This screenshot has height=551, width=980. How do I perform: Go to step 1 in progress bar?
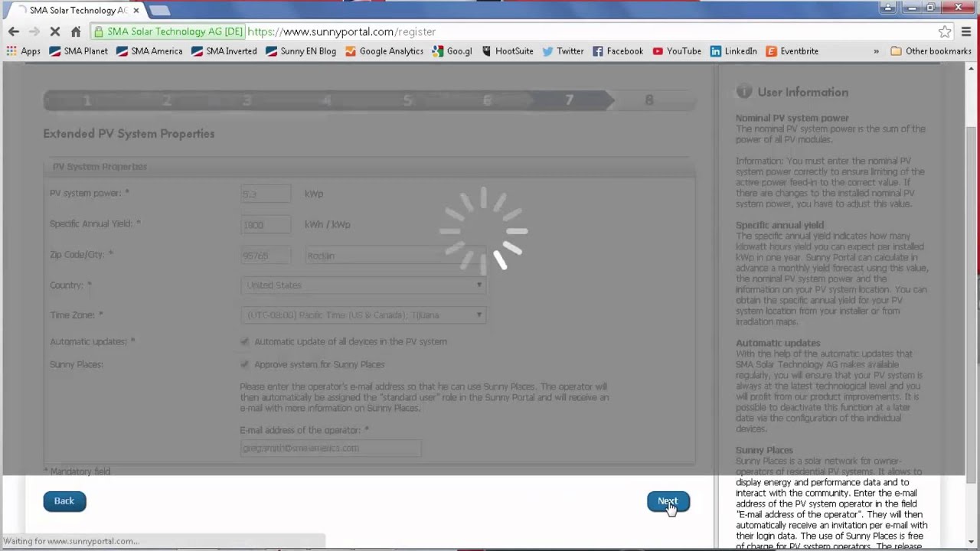click(86, 100)
